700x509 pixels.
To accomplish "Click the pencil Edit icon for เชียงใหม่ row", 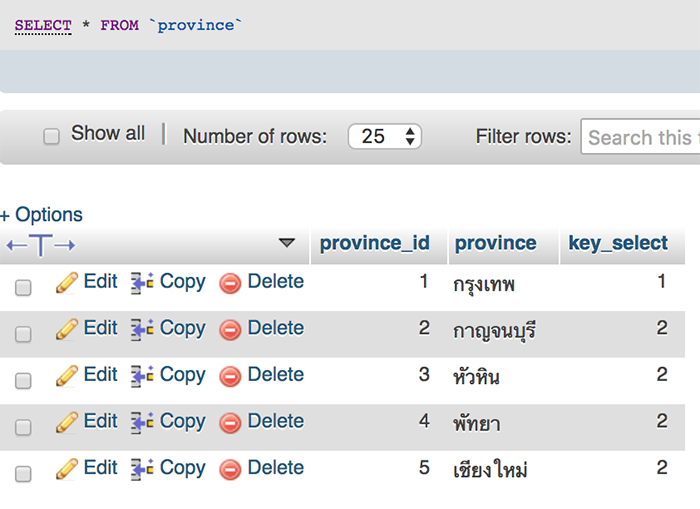I will (67, 469).
